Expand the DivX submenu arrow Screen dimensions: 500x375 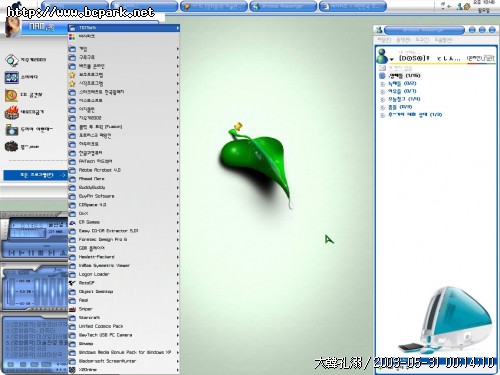(x=178, y=214)
